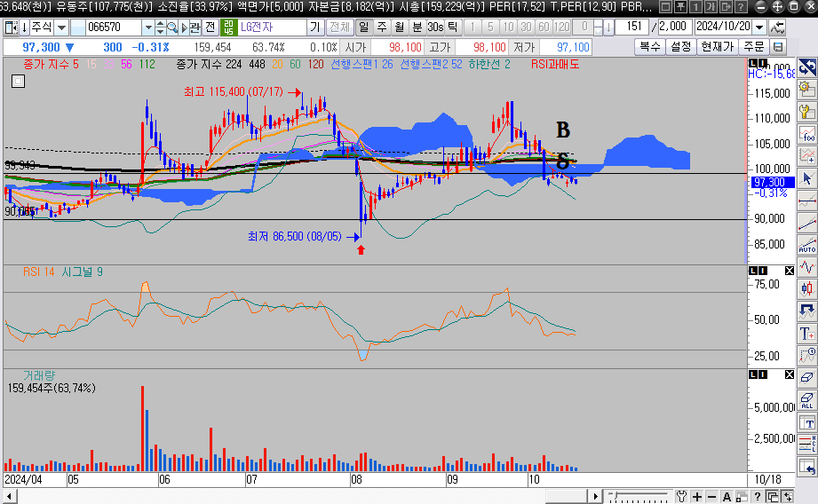Open the 주식 market type dropdown
Viewport: 818px width, 504px height.
point(61,28)
